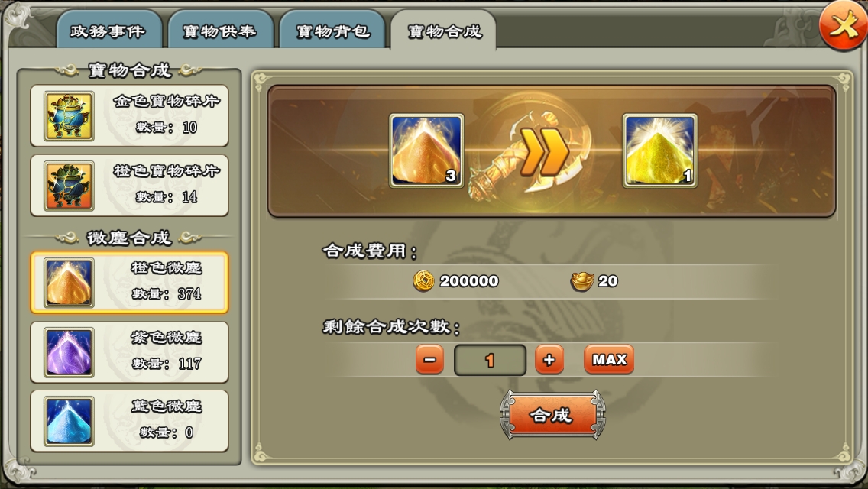Tap the yellow dust result item icon
The width and height of the screenshot is (868, 489).
(659, 151)
